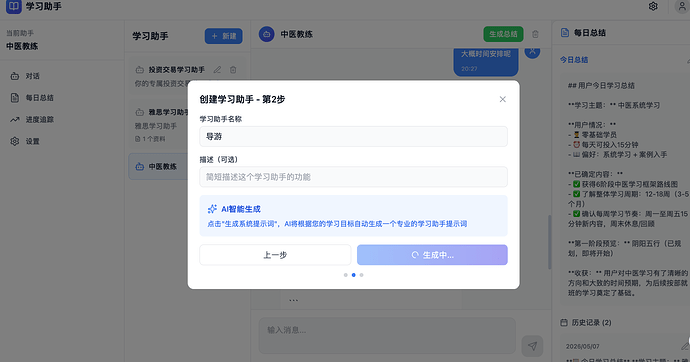Delete 投资交易学习助手 with trash icon
The width and height of the screenshot is (690, 362).
click(233, 69)
